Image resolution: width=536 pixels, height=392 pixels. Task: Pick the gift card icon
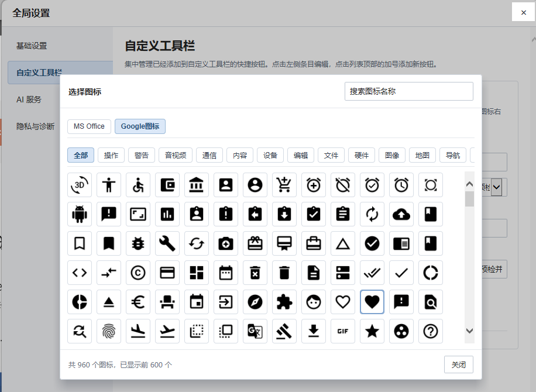(255, 243)
